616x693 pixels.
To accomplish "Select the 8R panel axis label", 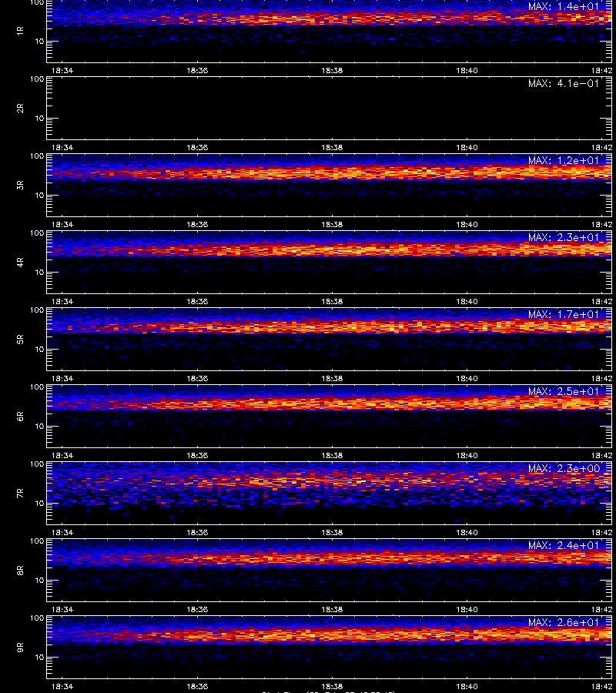I will click(20, 570).
